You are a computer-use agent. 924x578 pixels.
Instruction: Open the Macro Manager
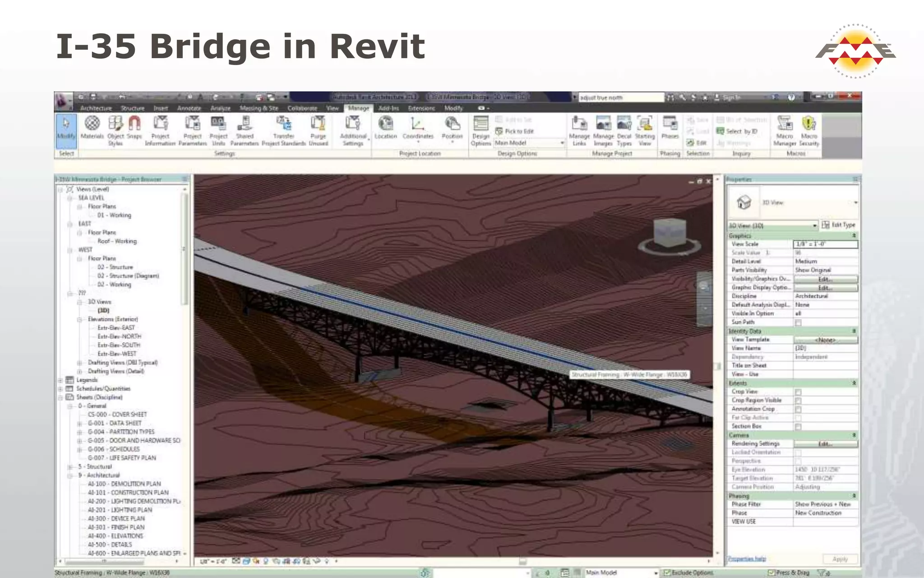(x=785, y=131)
